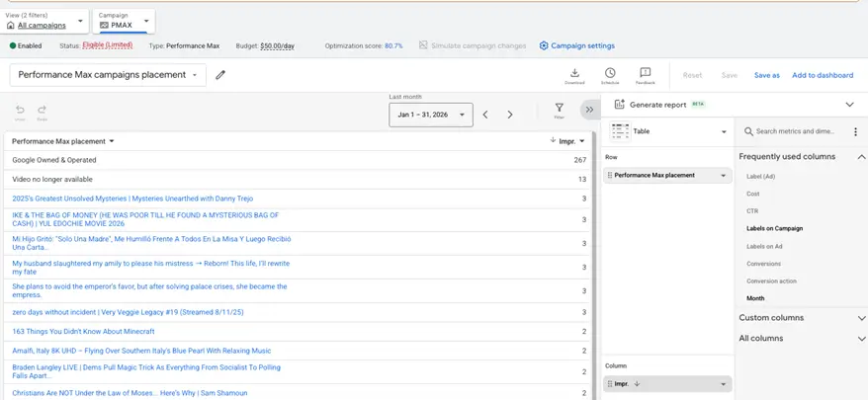Expand the All columns section
Viewport: 868px width, 400px height.
[x=861, y=339]
